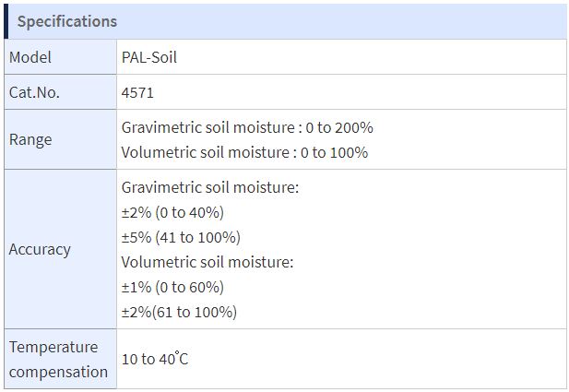569x392 pixels.
Task: Click the ±5% (41 to 100%) line
Action: 181,237
